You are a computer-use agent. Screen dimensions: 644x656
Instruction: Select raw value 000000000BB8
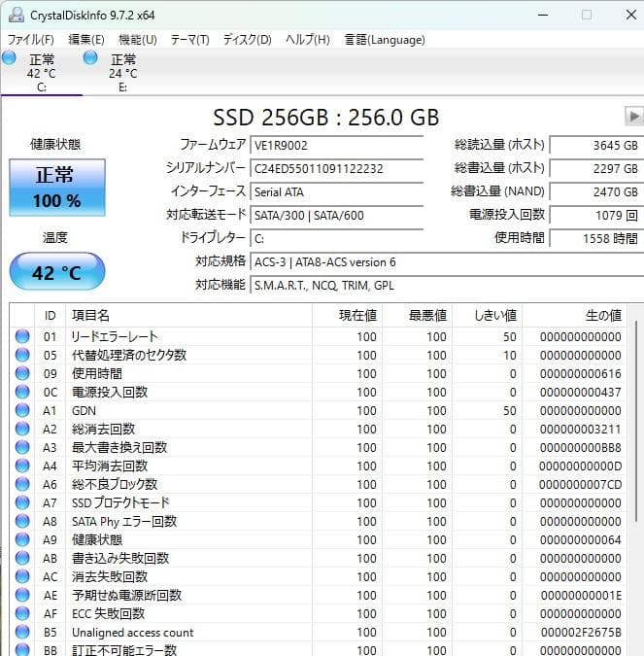[580, 448]
